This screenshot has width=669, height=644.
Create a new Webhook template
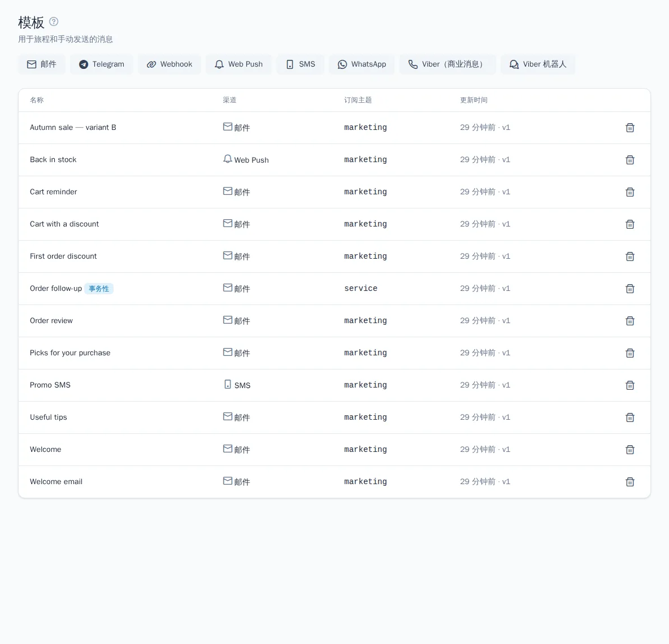[x=170, y=64]
